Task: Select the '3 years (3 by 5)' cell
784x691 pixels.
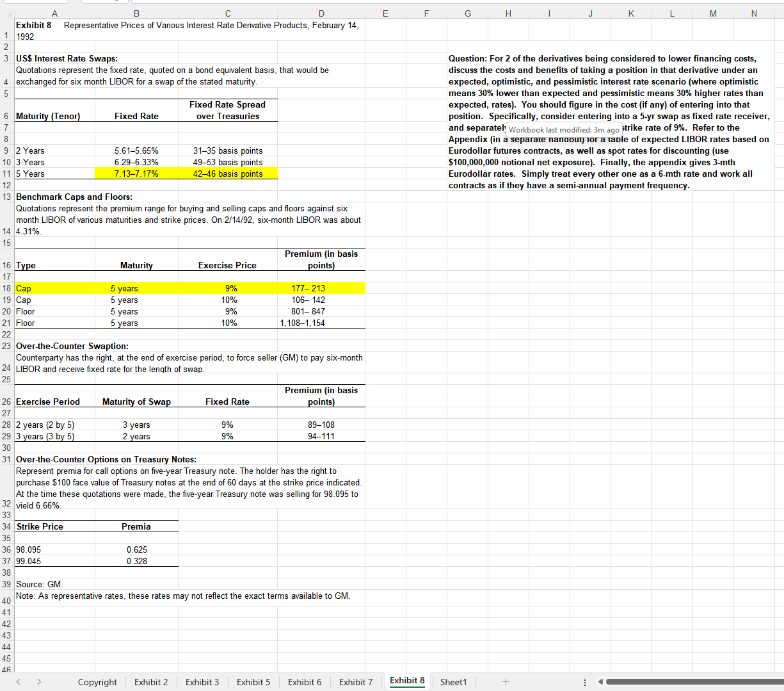Action: click(x=54, y=436)
